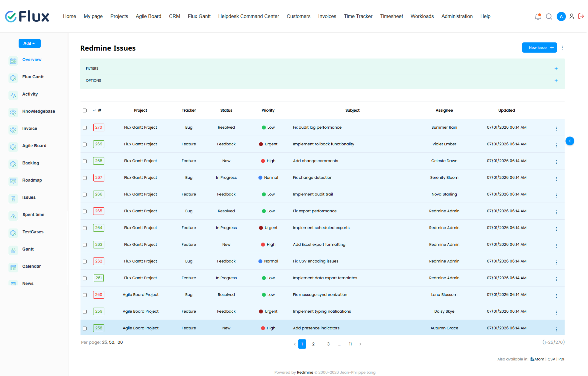This screenshot has width=588, height=376.
Task: Open actions menu for issue 258
Action: [556, 329]
